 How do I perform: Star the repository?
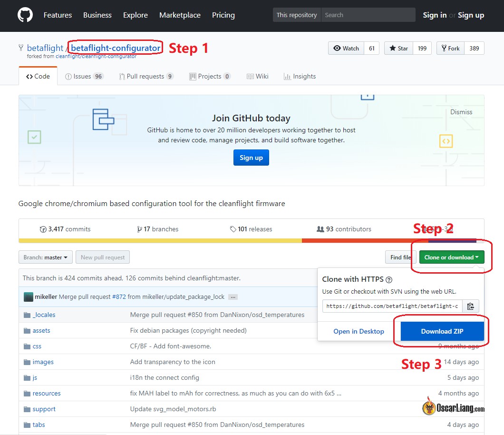398,48
